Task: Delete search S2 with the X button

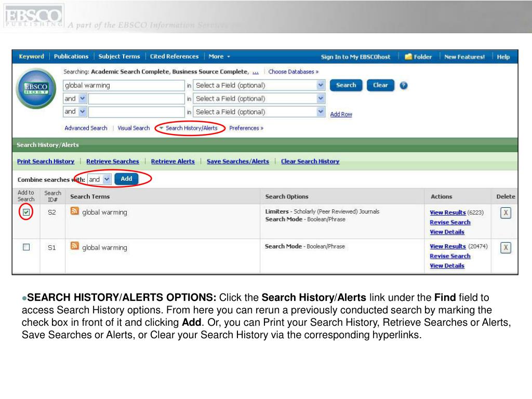Action: tap(506, 213)
